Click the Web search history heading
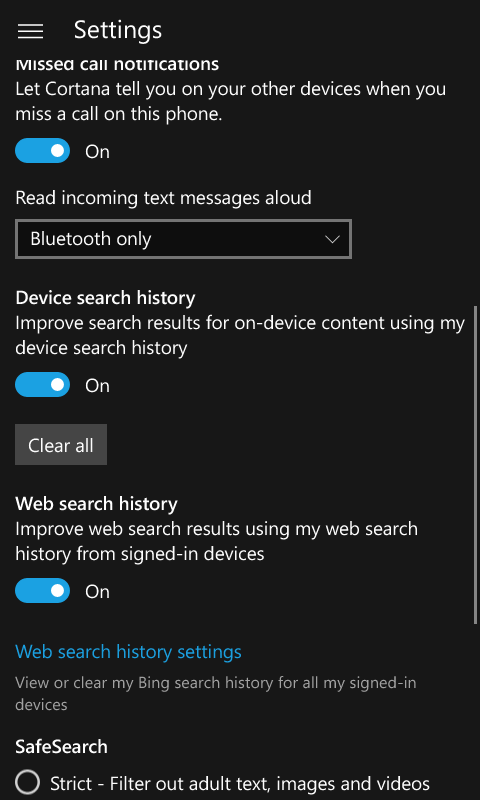Screen dimensions: 480x800 click(x=96, y=504)
